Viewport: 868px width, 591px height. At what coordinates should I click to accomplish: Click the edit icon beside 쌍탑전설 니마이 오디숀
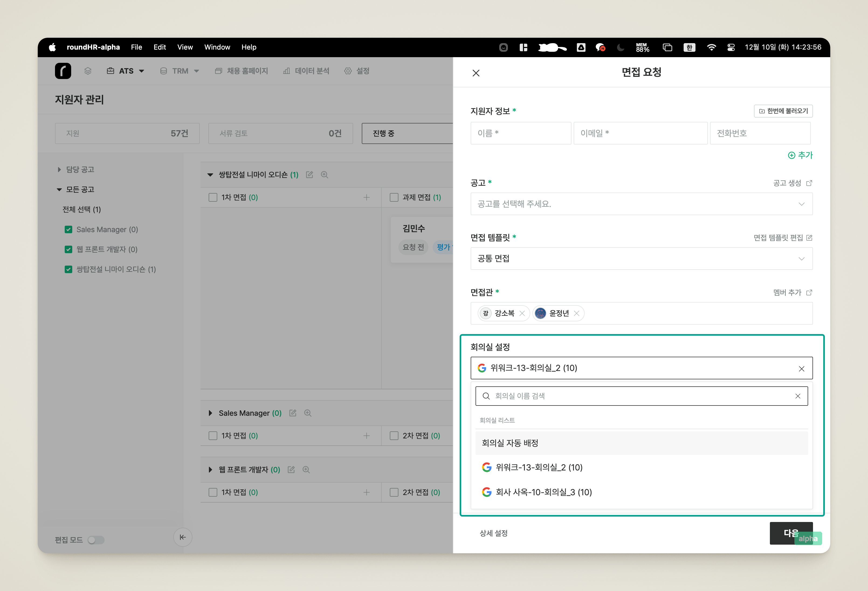[x=309, y=174]
